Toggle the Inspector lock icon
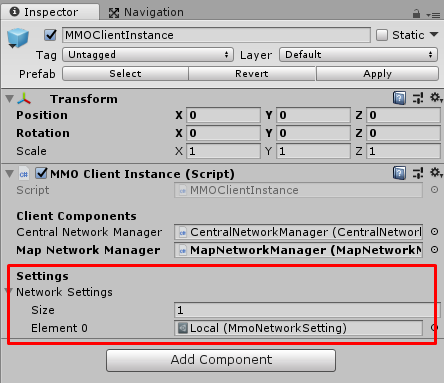444x383 pixels. pyautogui.click(x=416, y=14)
